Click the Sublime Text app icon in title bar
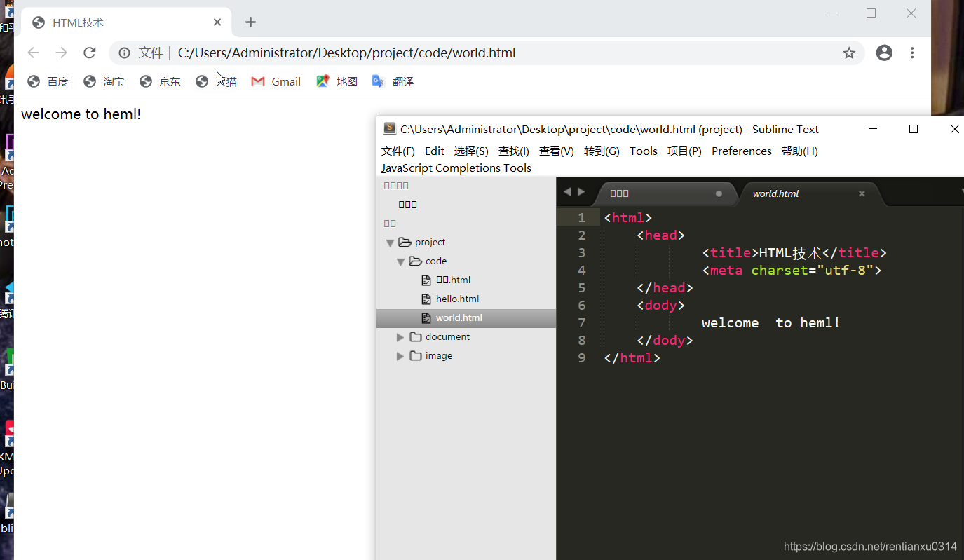This screenshot has width=964, height=560. coord(390,128)
